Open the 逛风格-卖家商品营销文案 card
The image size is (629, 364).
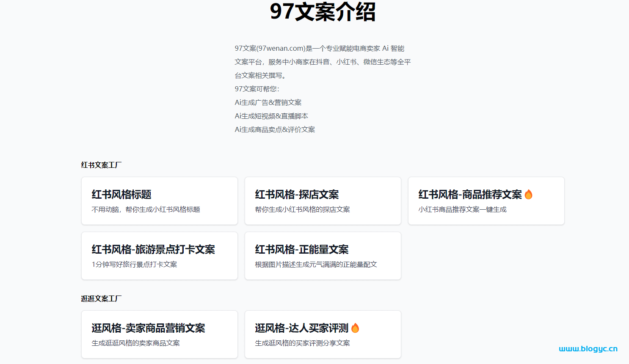coord(160,334)
